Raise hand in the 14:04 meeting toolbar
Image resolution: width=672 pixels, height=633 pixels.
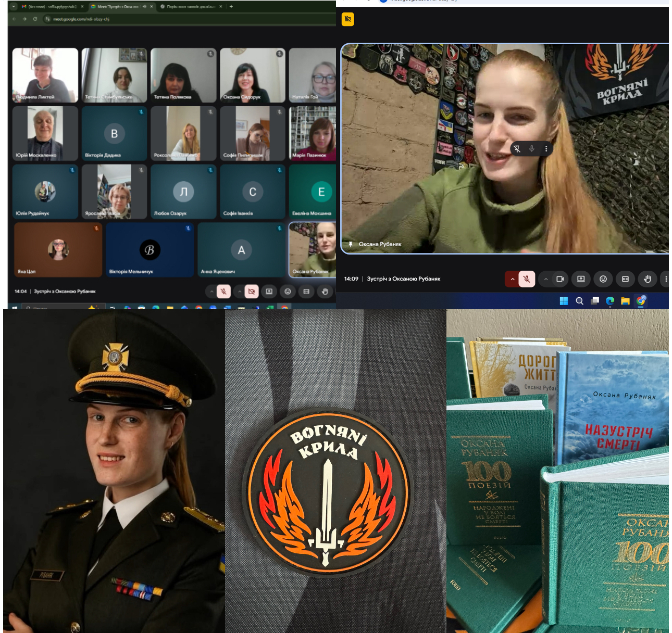325,292
